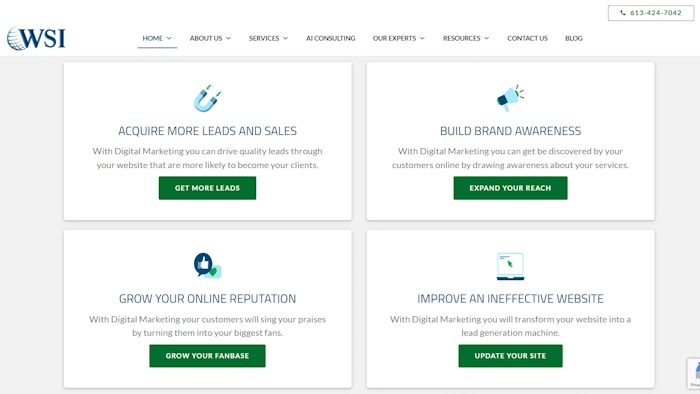Image resolution: width=700 pixels, height=394 pixels.
Task: Expand the About Us dropdown chevron
Action: coord(229,38)
